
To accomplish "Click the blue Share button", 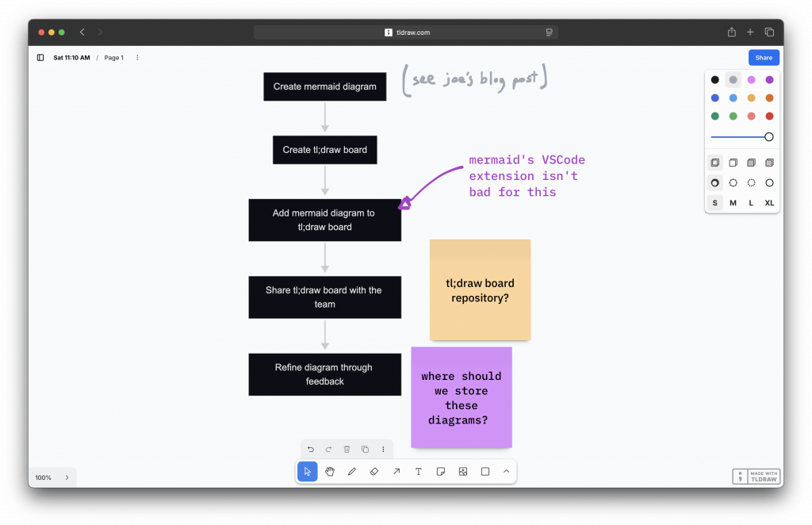I will click(764, 58).
